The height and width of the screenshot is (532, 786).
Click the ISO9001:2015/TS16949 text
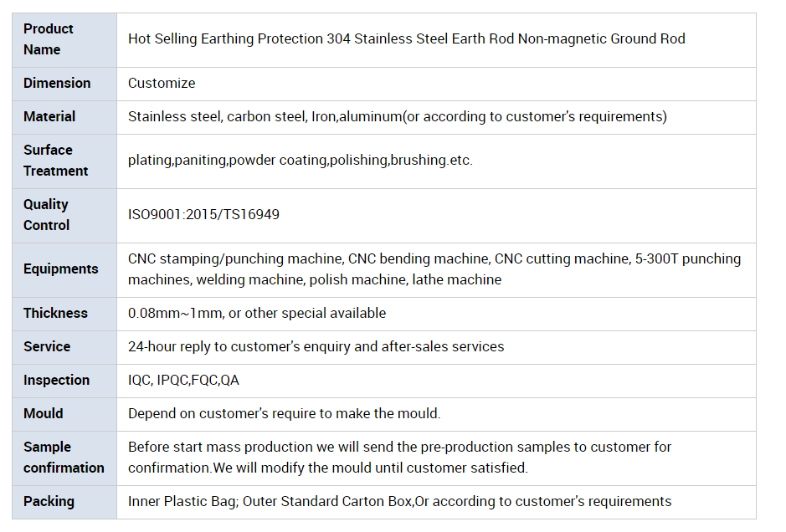point(203,214)
